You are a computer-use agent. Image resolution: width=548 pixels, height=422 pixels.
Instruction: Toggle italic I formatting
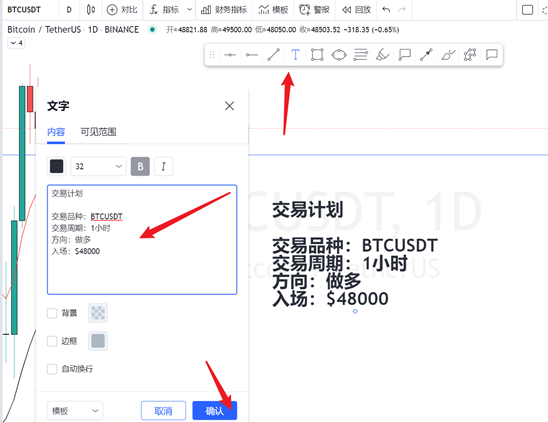(x=163, y=166)
